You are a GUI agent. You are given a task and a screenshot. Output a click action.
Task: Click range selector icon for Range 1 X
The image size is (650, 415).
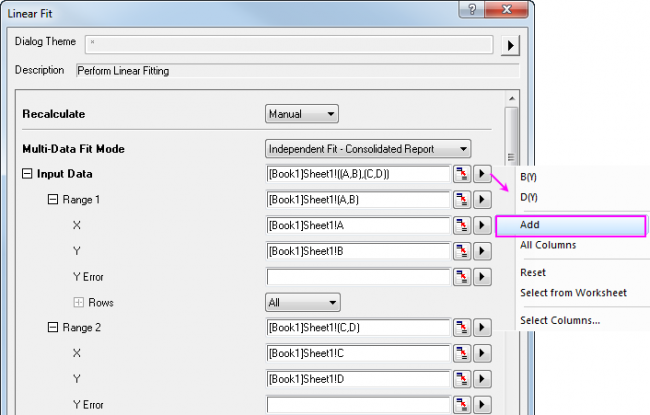(462, 225)
